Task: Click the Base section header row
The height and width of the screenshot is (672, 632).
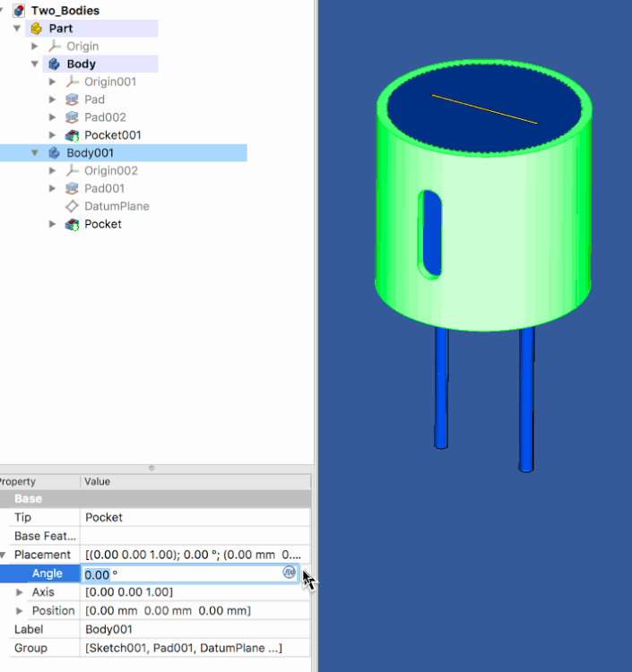Action: 155,499
